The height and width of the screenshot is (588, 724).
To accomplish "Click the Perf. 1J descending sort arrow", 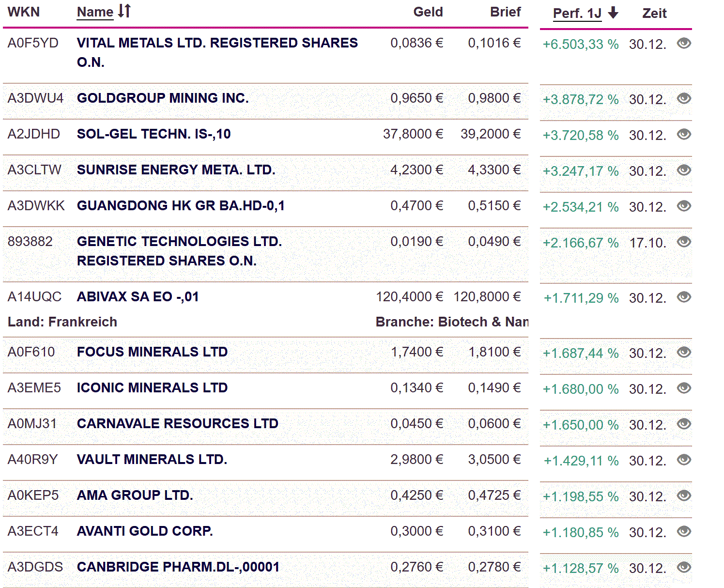I will coord(613,13).
